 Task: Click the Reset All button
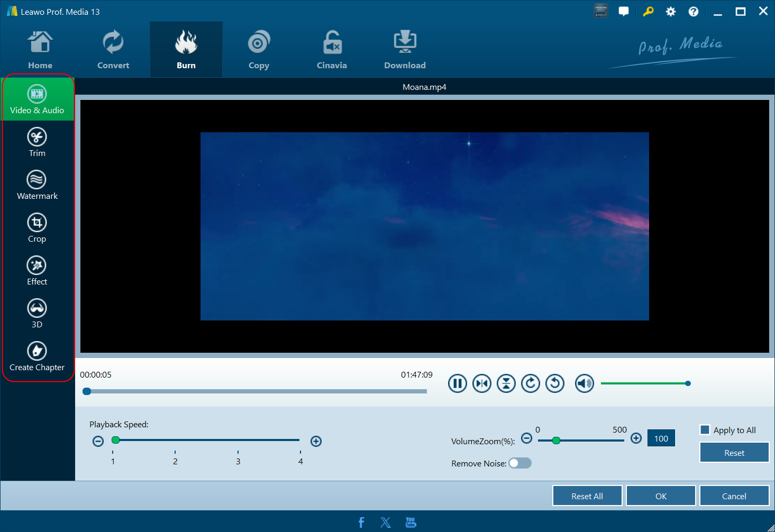(587, 496)
